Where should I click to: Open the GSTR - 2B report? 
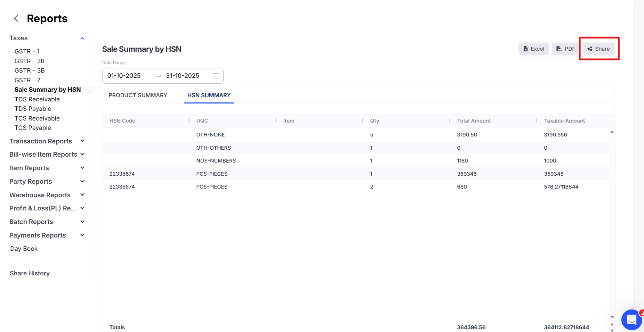pyautogui.click(x=30, y=61)
